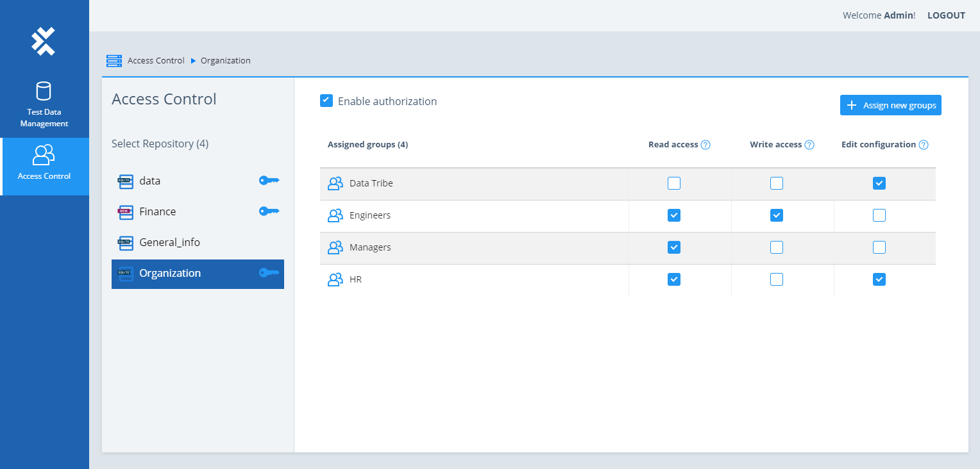The image size is (980, 469).
Task: Uncheck Edit configuration for HR
Action: click(x=879, y=279)
